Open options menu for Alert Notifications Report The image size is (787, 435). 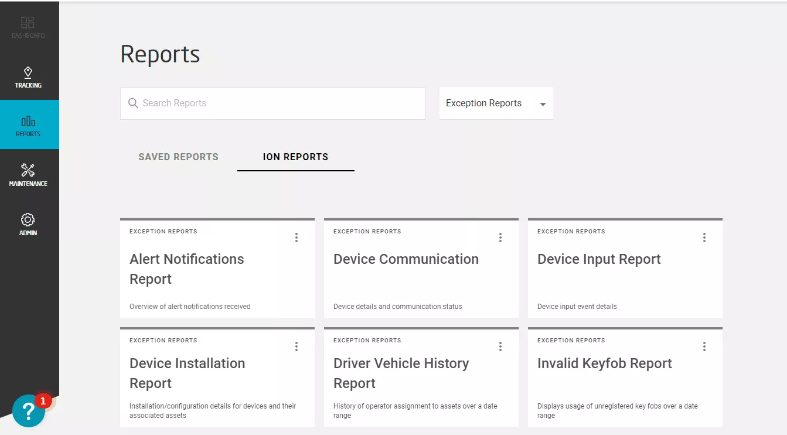click(296, 237)
